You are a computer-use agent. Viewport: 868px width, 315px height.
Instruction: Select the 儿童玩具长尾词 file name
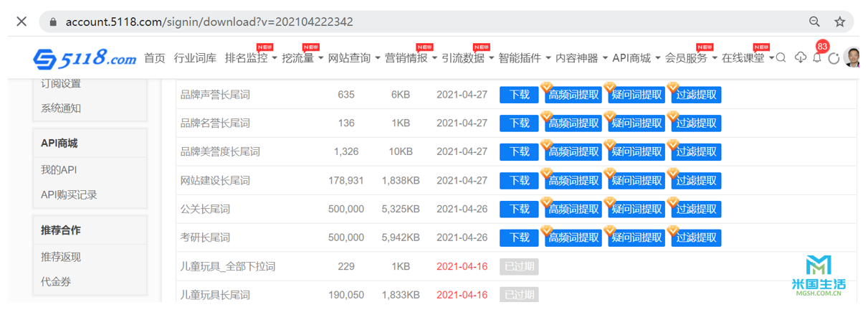coord(215,295)
